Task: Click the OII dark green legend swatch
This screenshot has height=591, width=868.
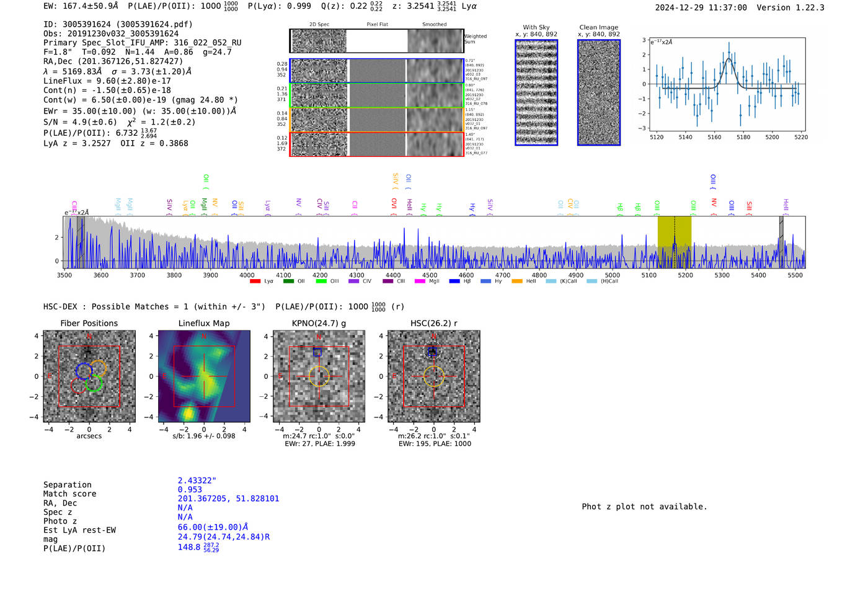Action: 288,281
